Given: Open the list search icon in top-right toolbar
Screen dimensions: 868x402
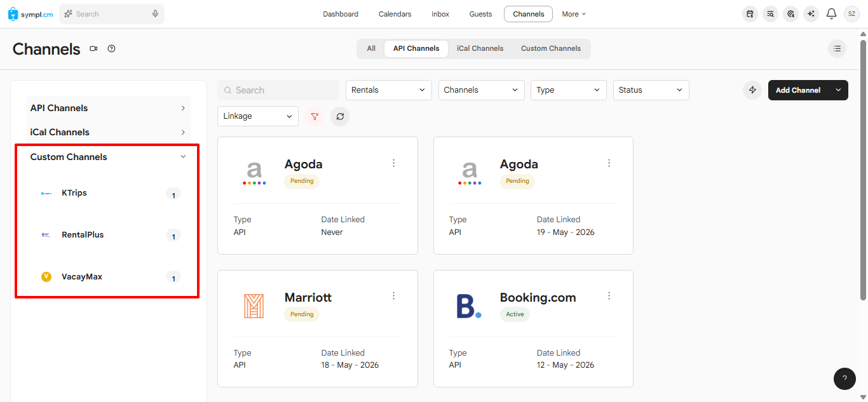Looking at the screenshot, I should pos(771,14).
